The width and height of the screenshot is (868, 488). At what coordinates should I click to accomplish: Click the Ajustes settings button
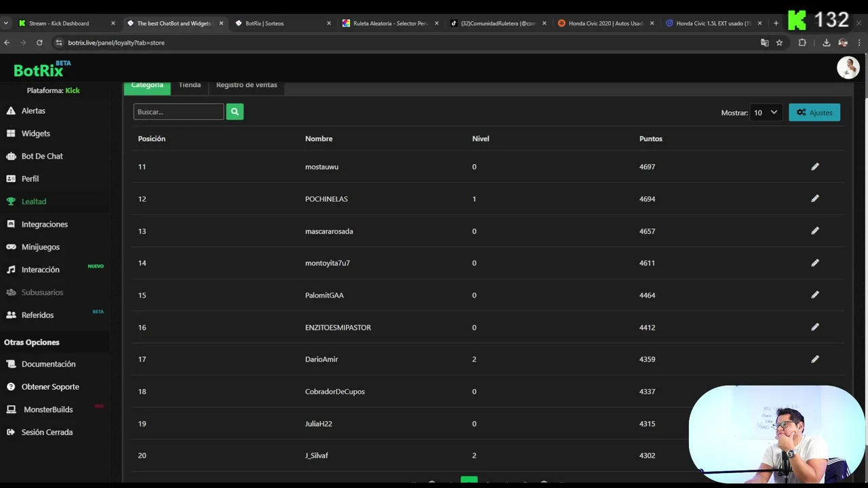(x=814, y=113)
